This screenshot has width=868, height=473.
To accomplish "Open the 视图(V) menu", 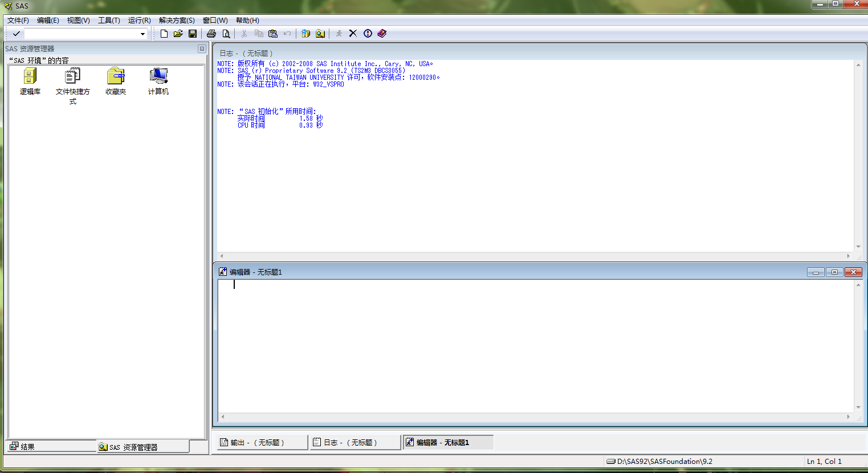I will tap(78, 21).
